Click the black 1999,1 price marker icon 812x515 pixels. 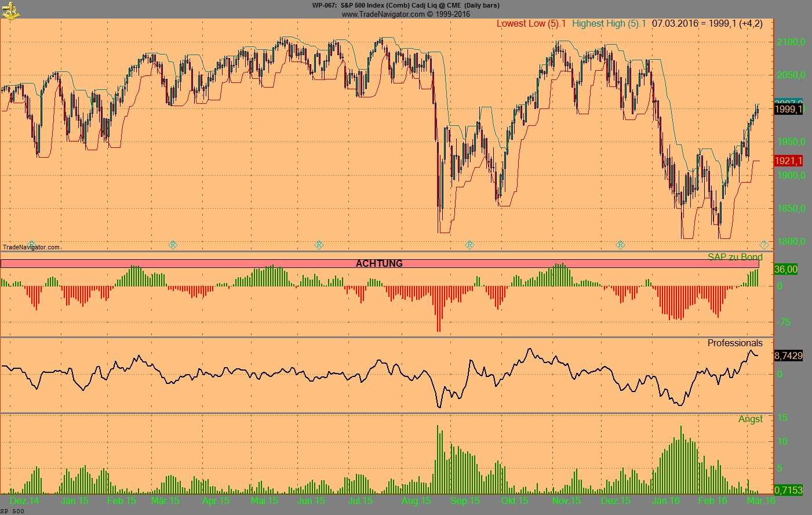[788, 110]
